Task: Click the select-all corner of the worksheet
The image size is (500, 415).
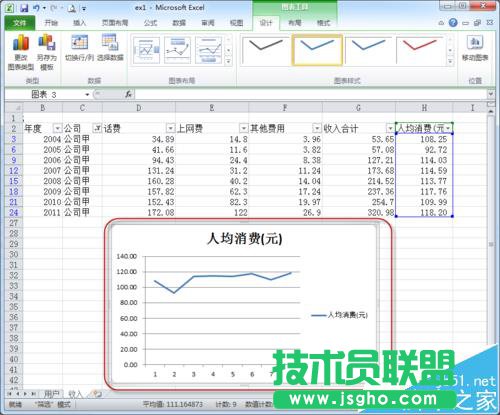Action: (x=14, y=108)
